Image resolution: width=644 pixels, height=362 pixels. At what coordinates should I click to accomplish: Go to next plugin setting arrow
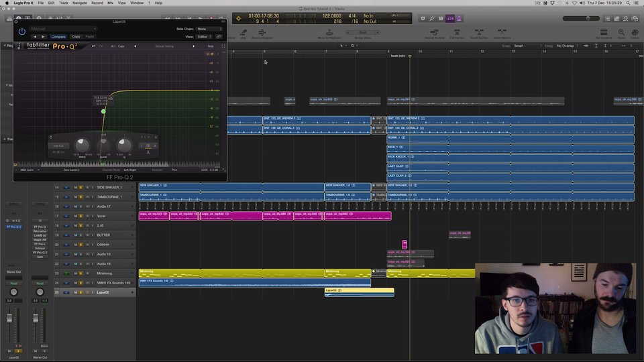point(43,36)
